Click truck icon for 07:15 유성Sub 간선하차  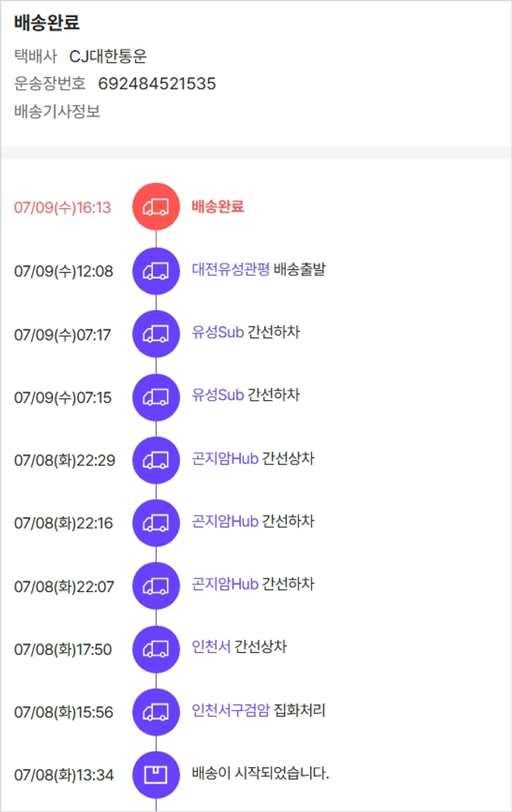click(x=156, y=397)
